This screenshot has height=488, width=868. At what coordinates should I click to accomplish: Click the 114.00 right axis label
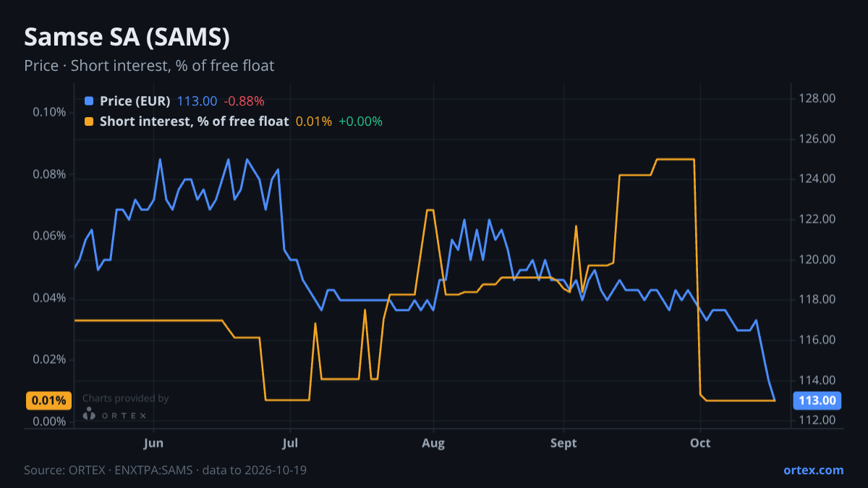point(818,380)
